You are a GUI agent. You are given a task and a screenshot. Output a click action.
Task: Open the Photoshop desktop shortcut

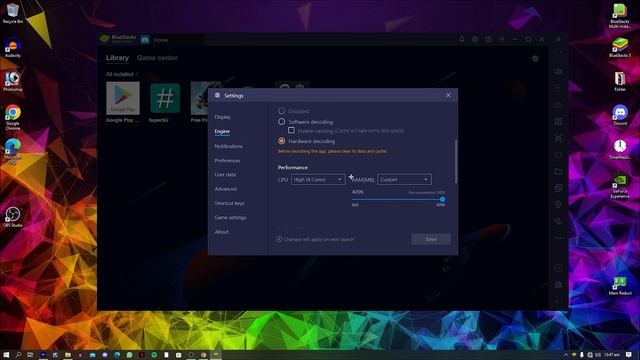click(13, 81)
